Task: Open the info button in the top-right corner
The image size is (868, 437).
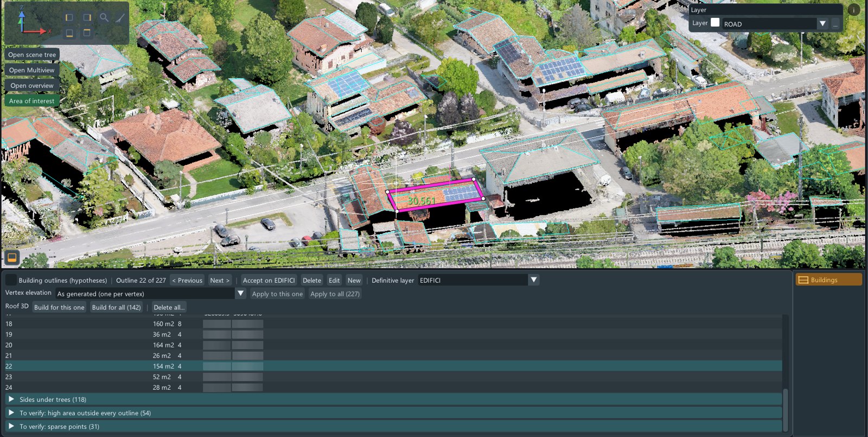Action: coord(853,10)
